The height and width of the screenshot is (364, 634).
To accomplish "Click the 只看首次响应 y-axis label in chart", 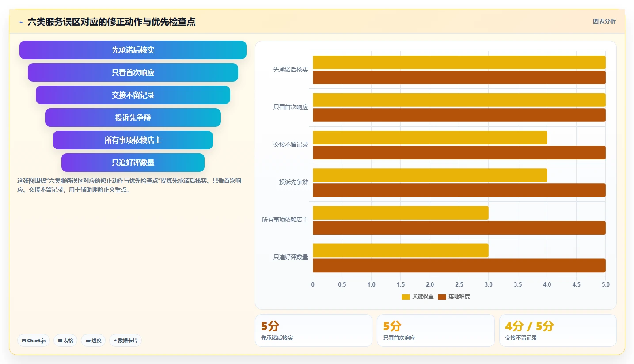I will 291,107.
